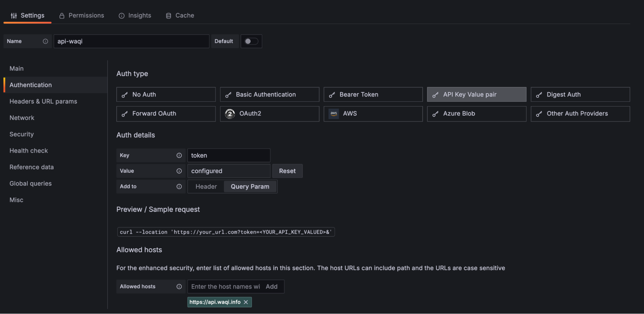644x314 pixels.
Task: Click the info circle icon beside Insights
Action: [x=121, y=15]
